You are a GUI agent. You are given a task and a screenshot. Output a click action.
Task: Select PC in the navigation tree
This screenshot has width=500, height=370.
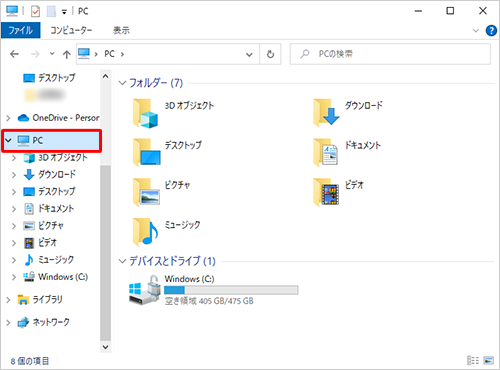point(52,141)
